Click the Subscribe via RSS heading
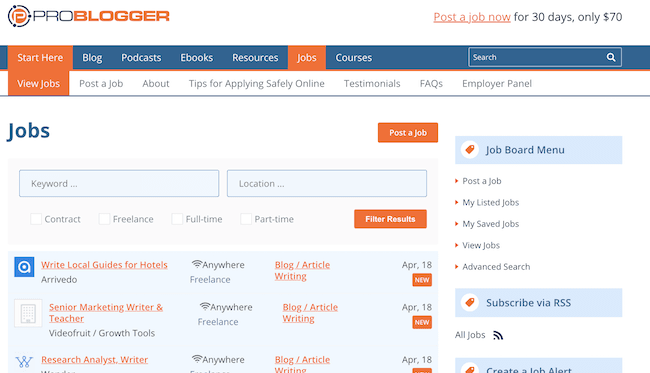This screenshot has width=650, height=373. pos(529,303)
